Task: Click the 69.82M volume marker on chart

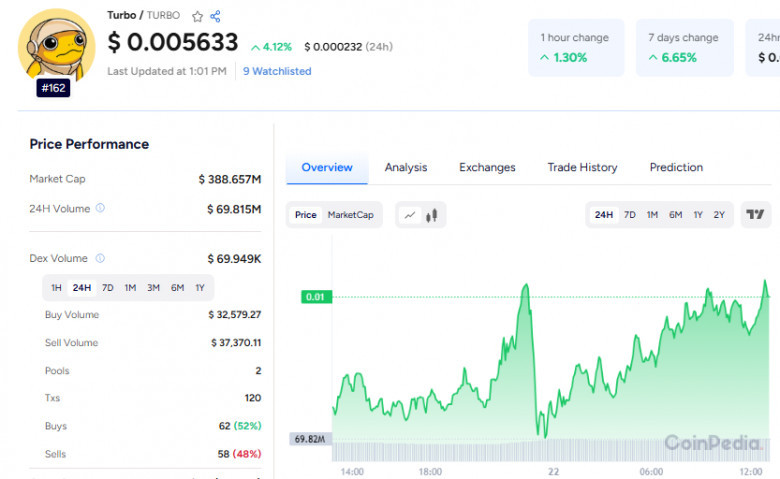Action: coord(310,439)
